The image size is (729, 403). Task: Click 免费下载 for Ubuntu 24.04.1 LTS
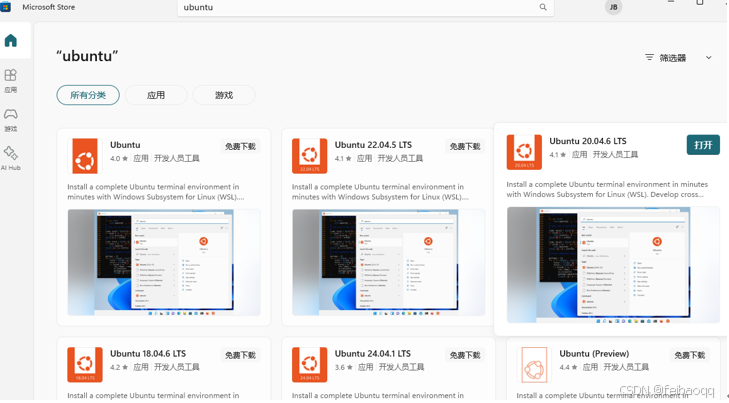pyautogui.click(x=465, y=355)
